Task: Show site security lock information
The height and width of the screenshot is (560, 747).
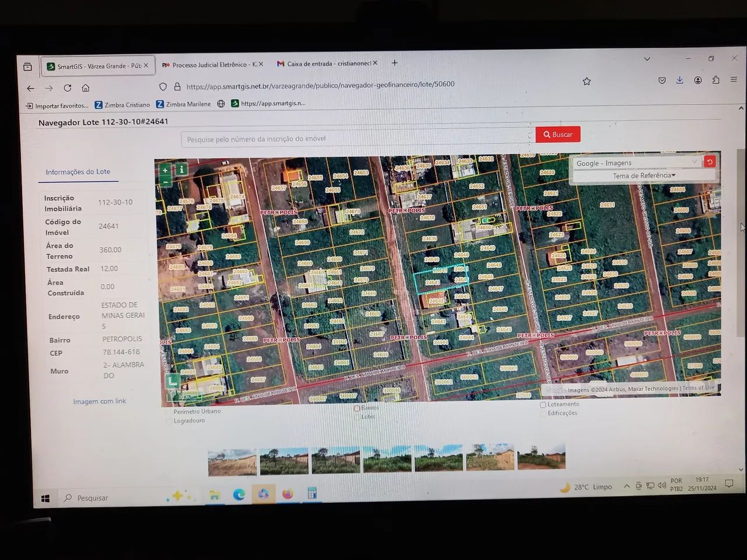Action: tap(177, 86)
